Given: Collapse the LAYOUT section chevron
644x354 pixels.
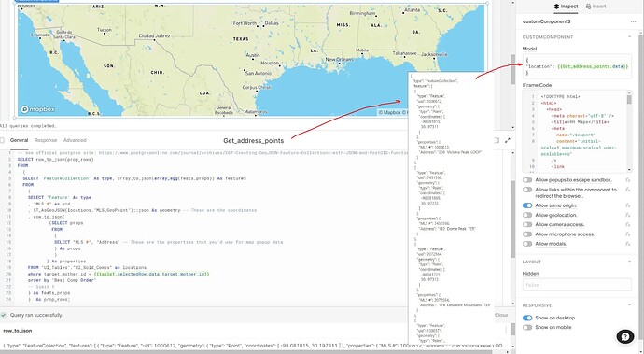Looking at the screenshot, I should click(630, 262).
